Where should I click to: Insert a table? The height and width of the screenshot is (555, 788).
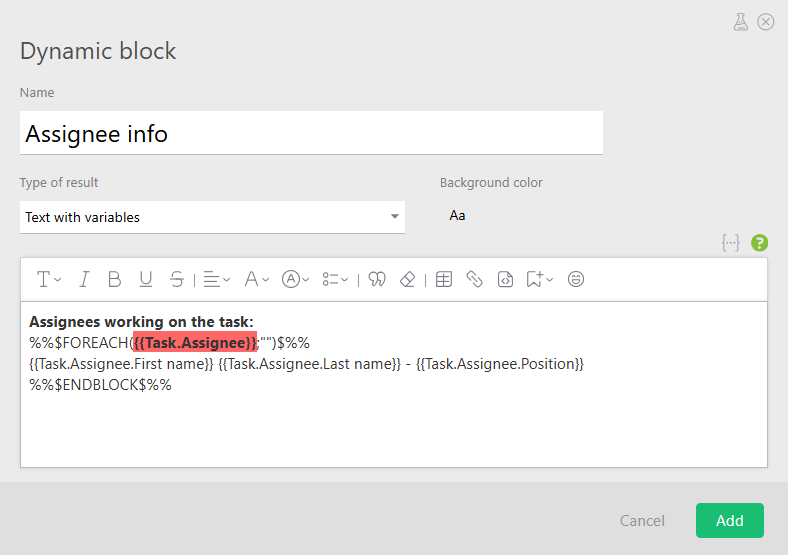443,280
